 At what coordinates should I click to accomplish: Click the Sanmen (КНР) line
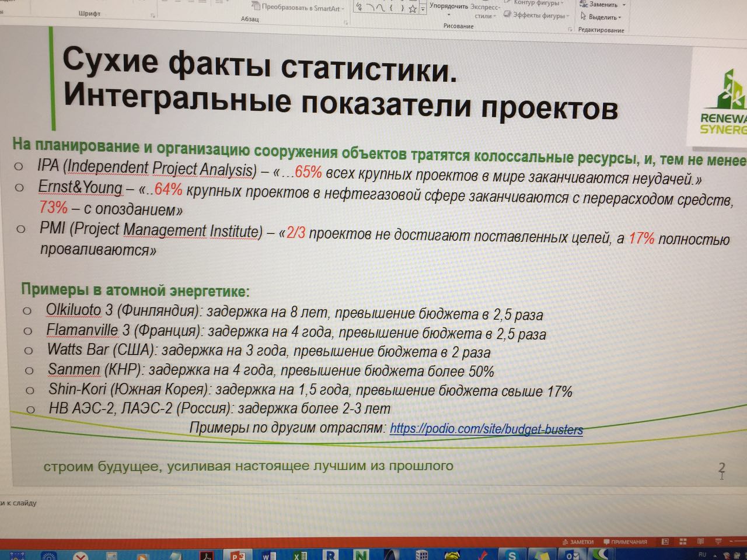[x=271, y=370]
